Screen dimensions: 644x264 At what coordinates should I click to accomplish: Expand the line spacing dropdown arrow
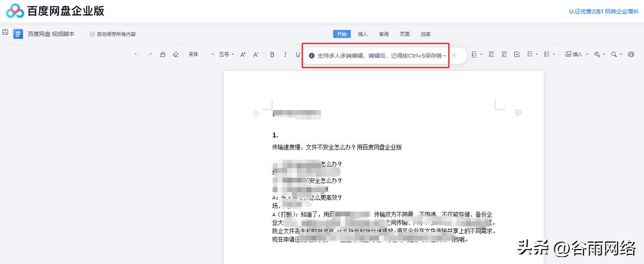[x=481, y=54]
